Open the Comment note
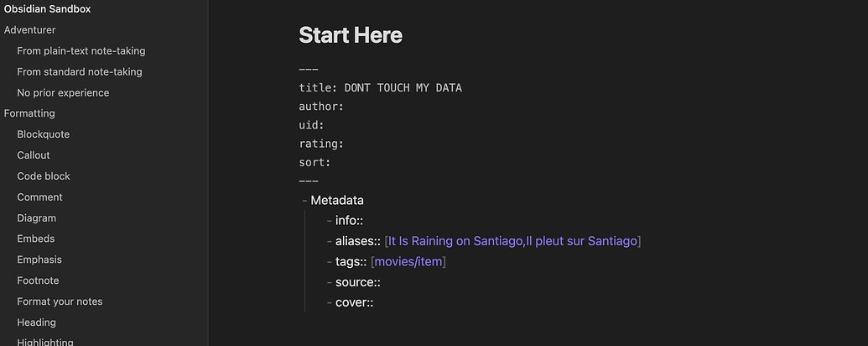 point(40,197)
